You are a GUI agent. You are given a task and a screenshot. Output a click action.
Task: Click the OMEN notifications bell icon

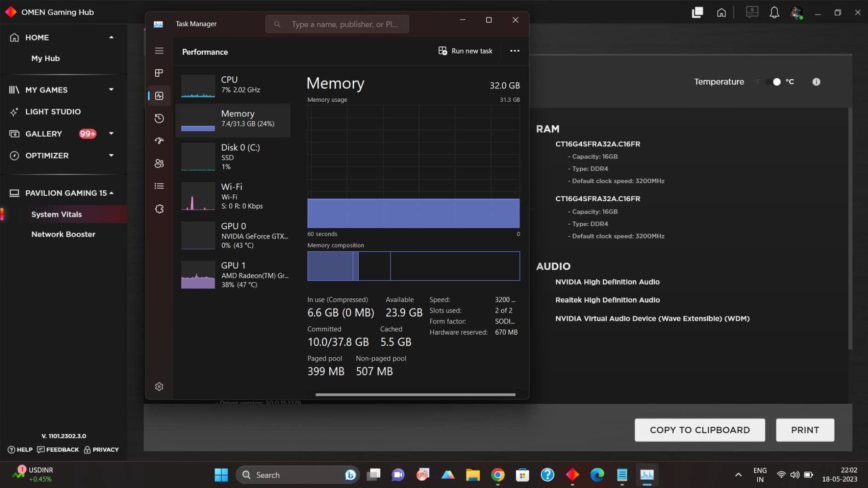[774, 12]
